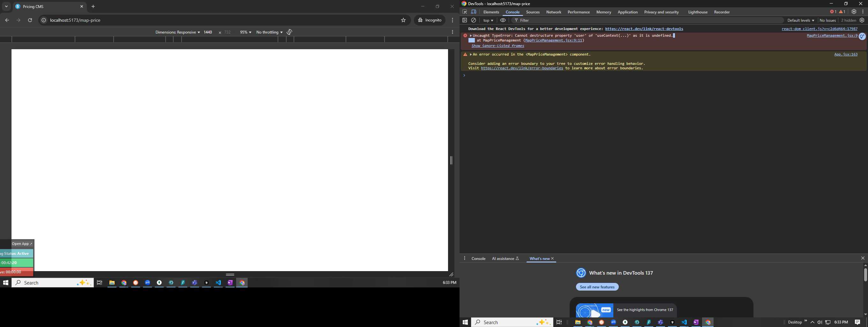Click the Open App button overlay
868x327 pixels.
(22, 244)
